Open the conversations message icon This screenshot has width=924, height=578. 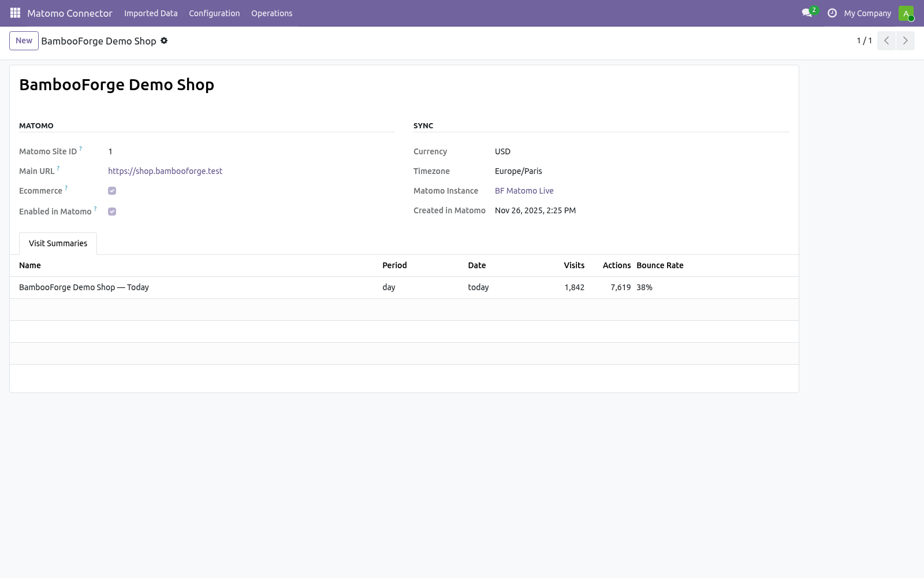coord(807,13)
